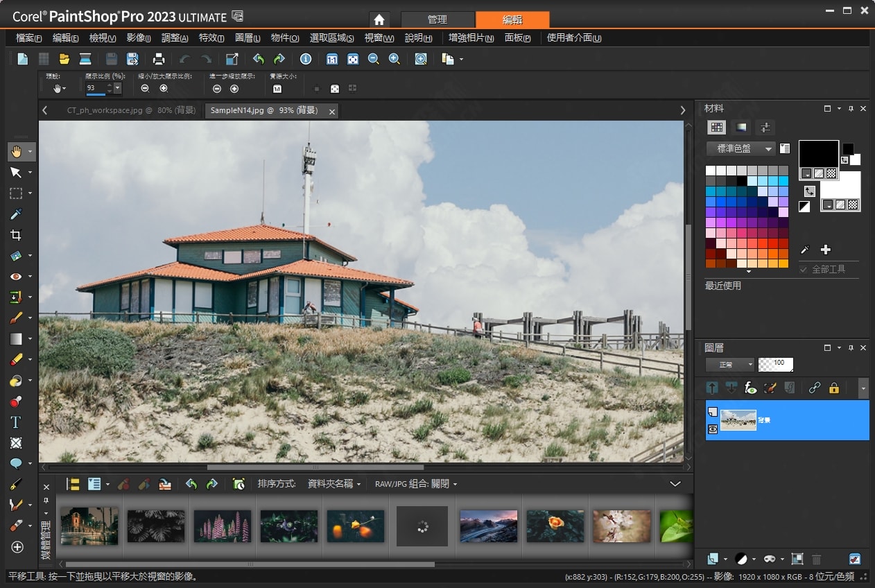Click the Home button
This screenshot has height=588, width=875.
(379, 19)
